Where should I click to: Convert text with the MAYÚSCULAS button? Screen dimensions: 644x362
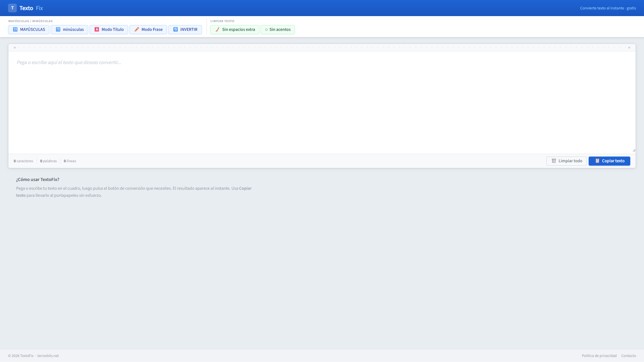(x=29, y=29)
